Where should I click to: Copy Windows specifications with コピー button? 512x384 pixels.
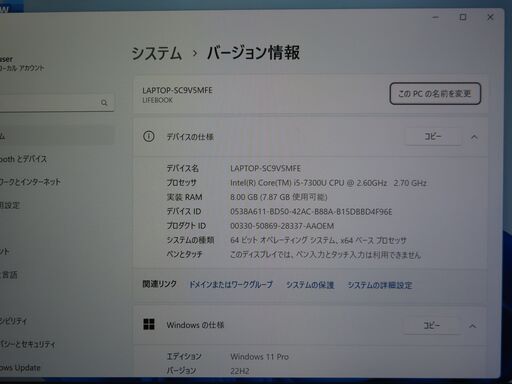point(432,325)
